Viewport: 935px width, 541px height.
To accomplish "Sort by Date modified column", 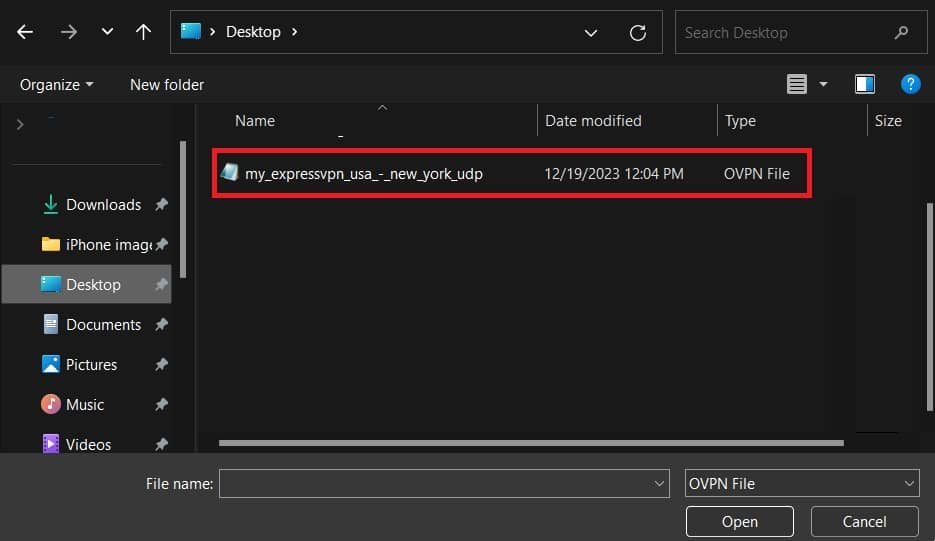I will pyautogui.click(x=593, y=120).
